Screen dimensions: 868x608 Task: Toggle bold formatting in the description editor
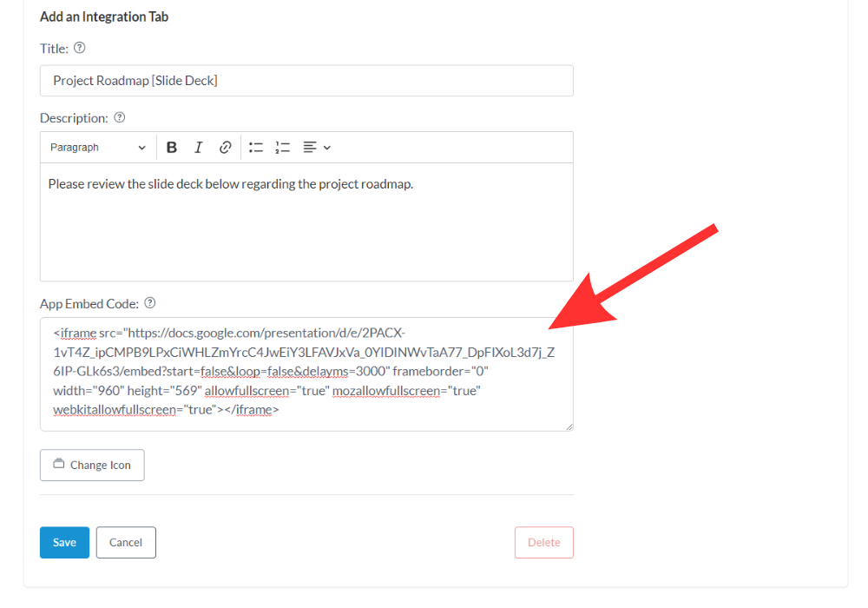(172, 148)
